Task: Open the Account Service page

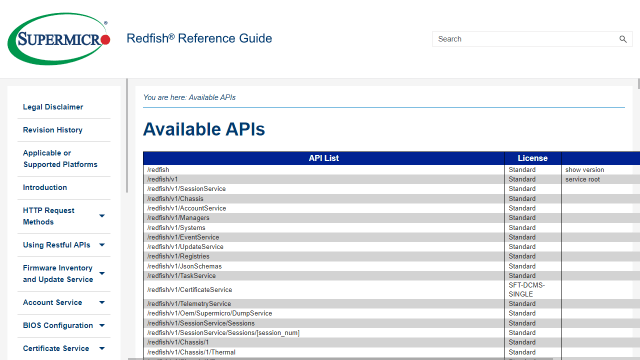Action: [52, 302]
